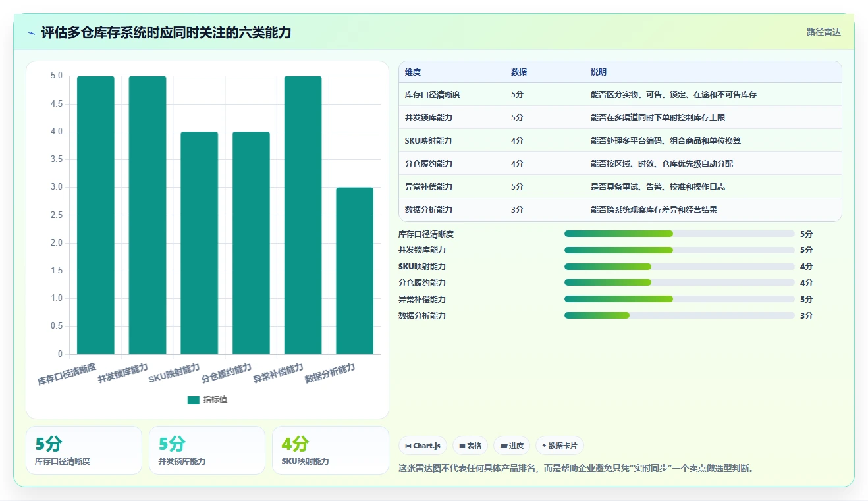
Task: Select the 进度 tag chip
Action: coord(512,446)
